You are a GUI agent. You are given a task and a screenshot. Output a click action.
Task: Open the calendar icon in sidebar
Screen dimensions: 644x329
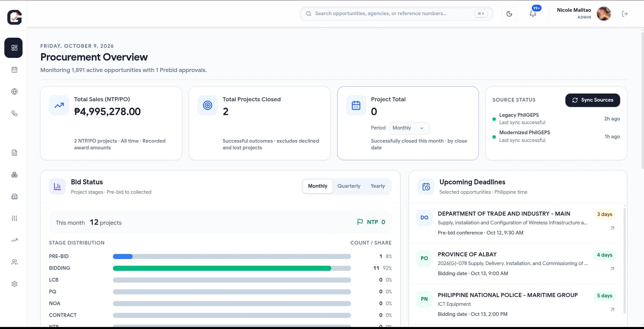(x=14, y=70)
